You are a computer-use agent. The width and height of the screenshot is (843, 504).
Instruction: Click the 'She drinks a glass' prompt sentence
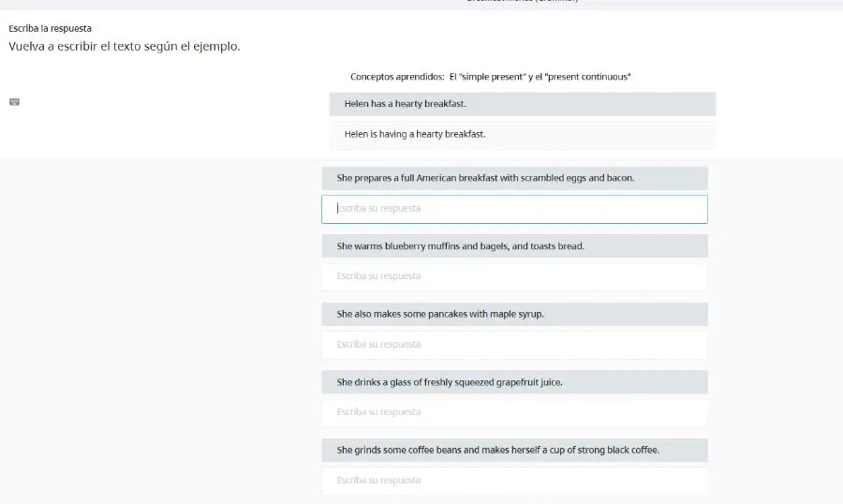coord(450,382)
